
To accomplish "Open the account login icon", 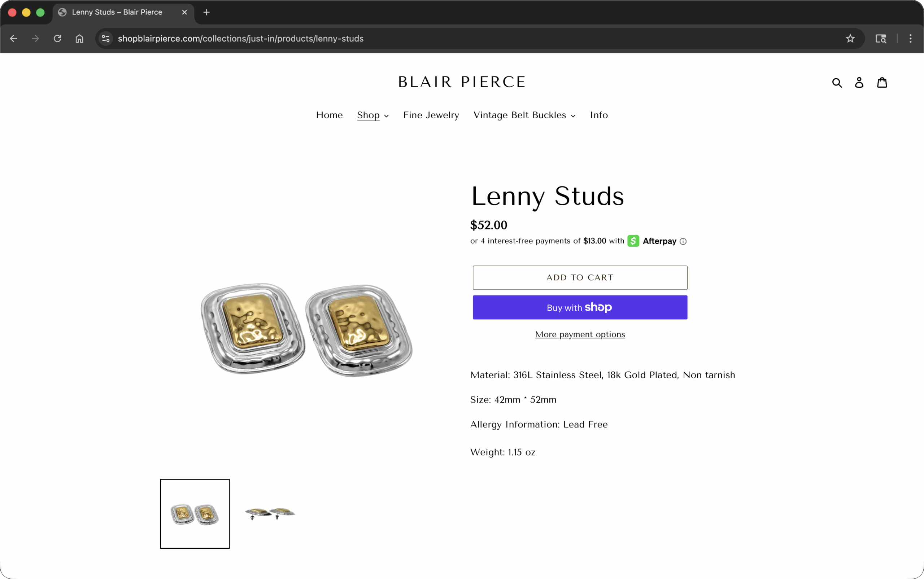I will [x=859, y=82].
